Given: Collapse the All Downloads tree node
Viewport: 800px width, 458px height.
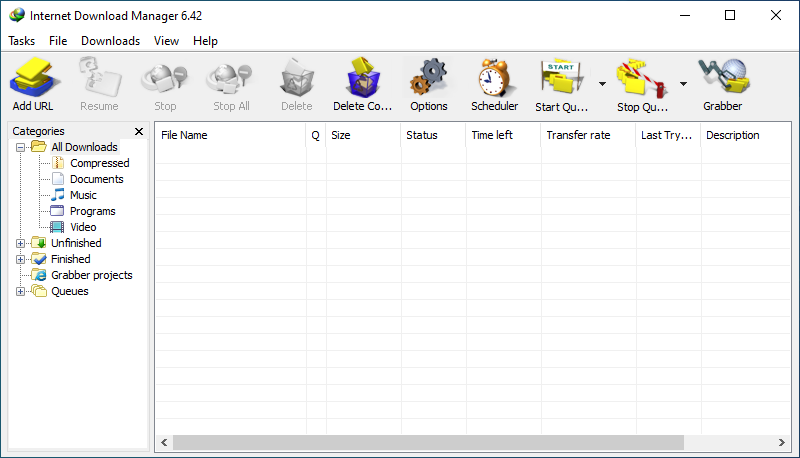Looking at the screenshot, I should (20, 147).
